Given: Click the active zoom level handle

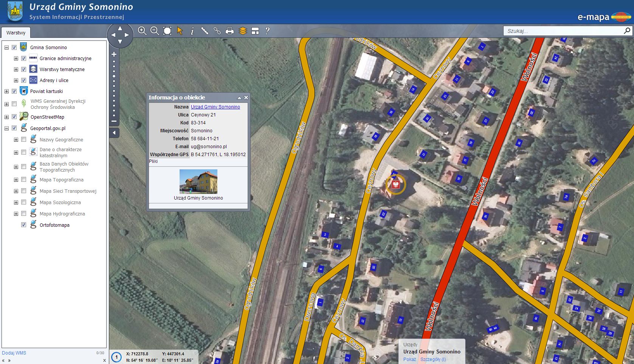Looking at the screenshot, I should click(114, 76).
